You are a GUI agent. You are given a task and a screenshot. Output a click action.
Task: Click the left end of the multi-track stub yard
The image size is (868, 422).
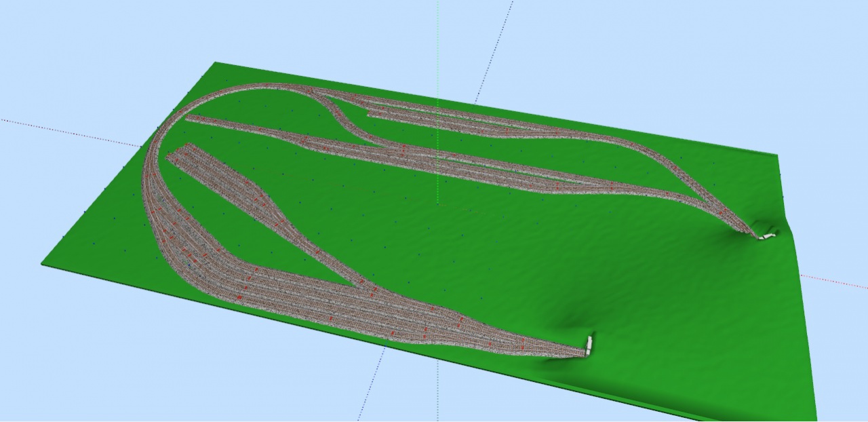(x=178, y=152)
